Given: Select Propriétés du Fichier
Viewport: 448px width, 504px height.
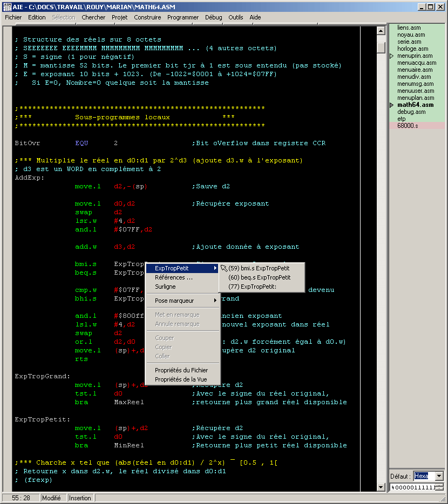Looking at the screenshot, I should click(182, 370).
